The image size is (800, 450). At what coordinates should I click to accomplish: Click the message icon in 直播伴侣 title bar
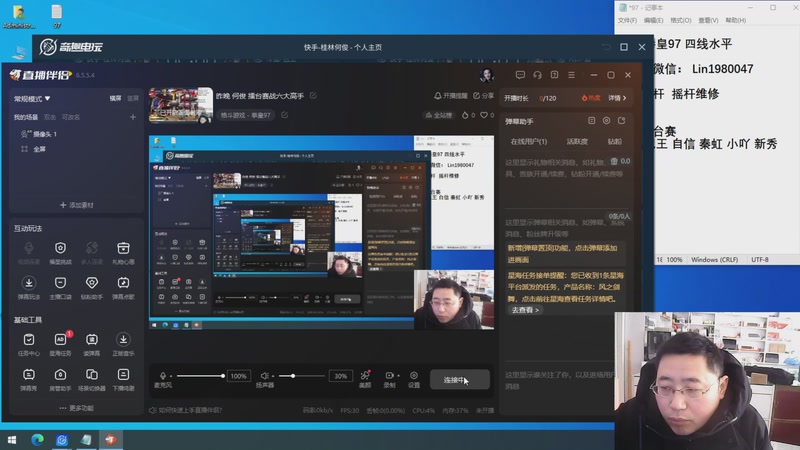[x=520, y=75]
